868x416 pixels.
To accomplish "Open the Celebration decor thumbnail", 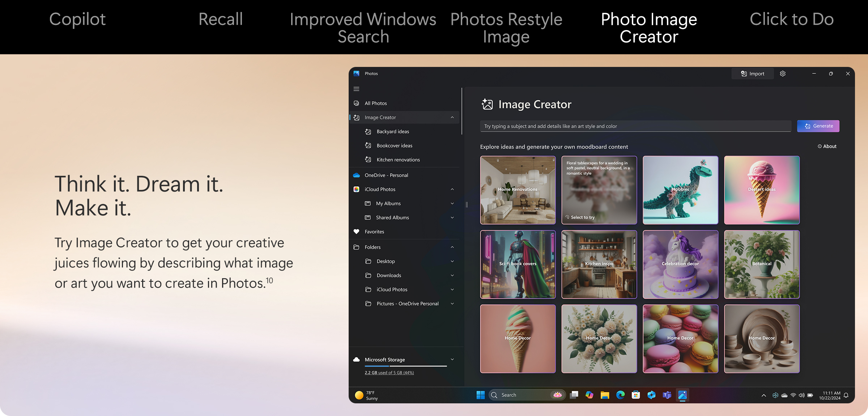I will click(x=680, y=264).
